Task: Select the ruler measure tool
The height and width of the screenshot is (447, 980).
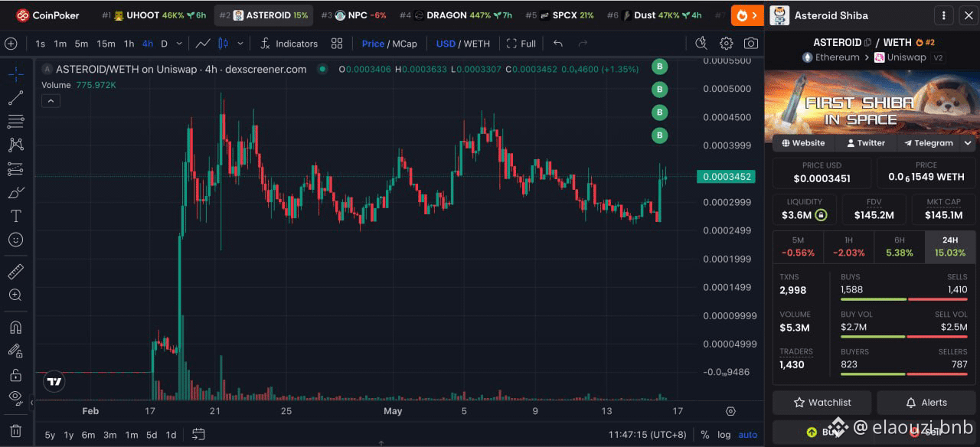Action: (x=15, y=271)
